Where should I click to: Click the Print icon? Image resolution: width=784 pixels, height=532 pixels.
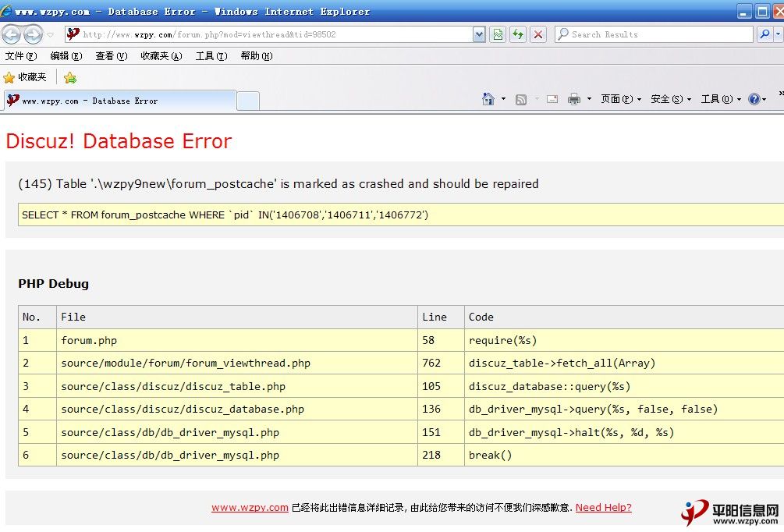click(574, 99)
